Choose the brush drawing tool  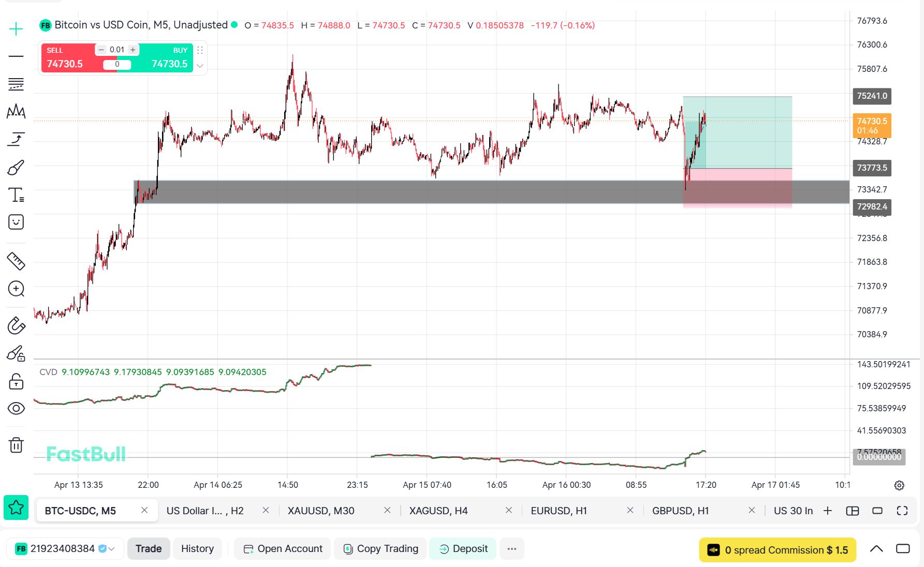pyautogui.click(x=16, y=168)
